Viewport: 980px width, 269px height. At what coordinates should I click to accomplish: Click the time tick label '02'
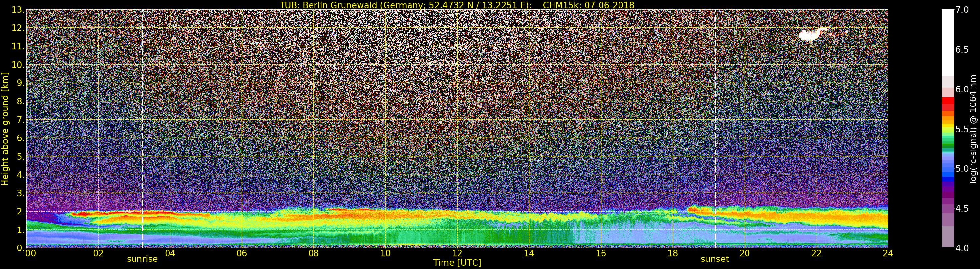click(x=98, y=253)
